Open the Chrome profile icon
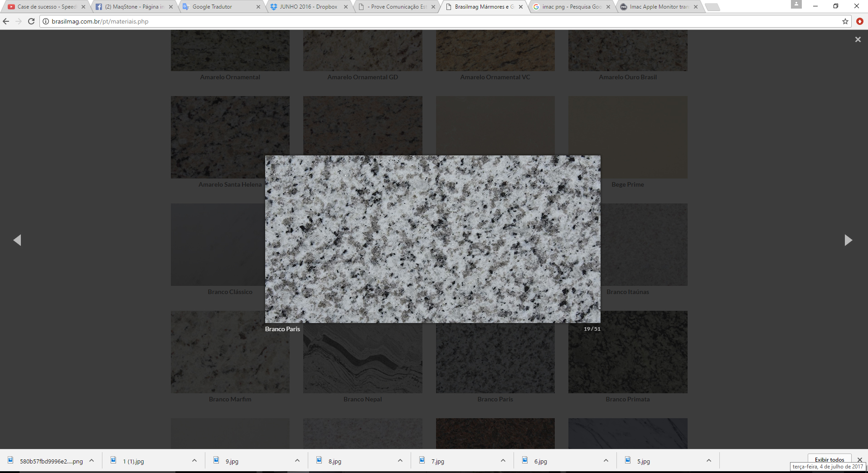This screenshot has height=473, width=868. pos(796,4)
